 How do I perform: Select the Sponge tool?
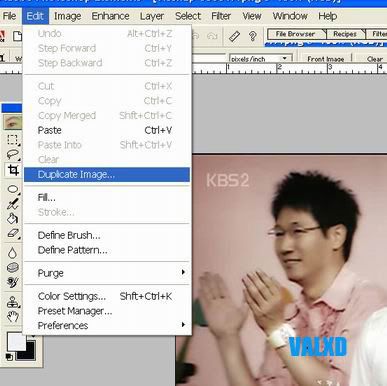point(13,268)
